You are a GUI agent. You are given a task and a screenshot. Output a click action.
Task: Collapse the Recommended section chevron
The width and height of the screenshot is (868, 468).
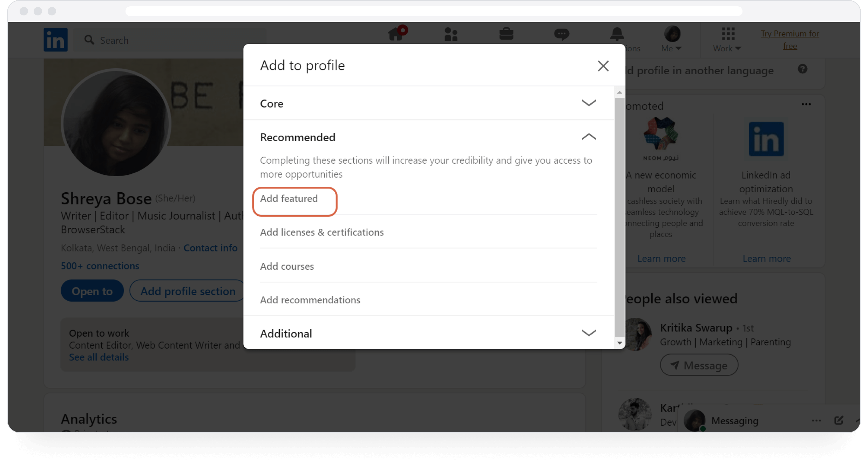click(589, 137)
